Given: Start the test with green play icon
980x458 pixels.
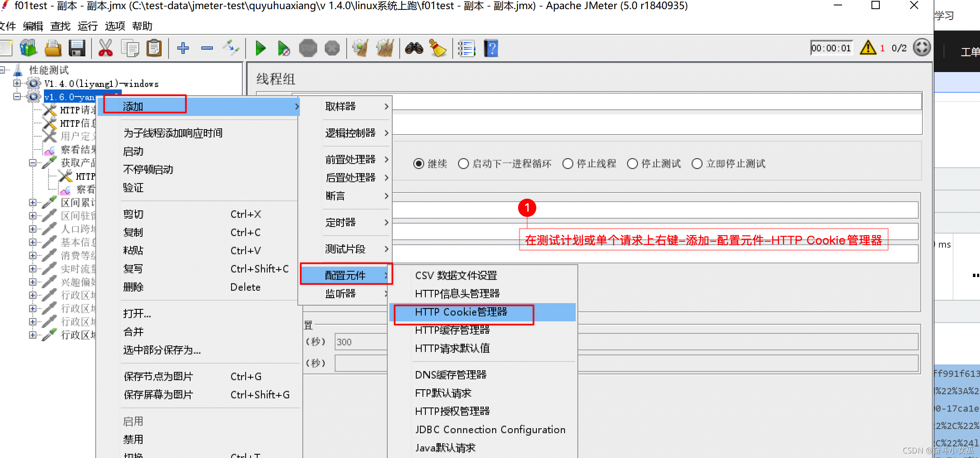Looking at the screenshot, I should click(260, 48).
